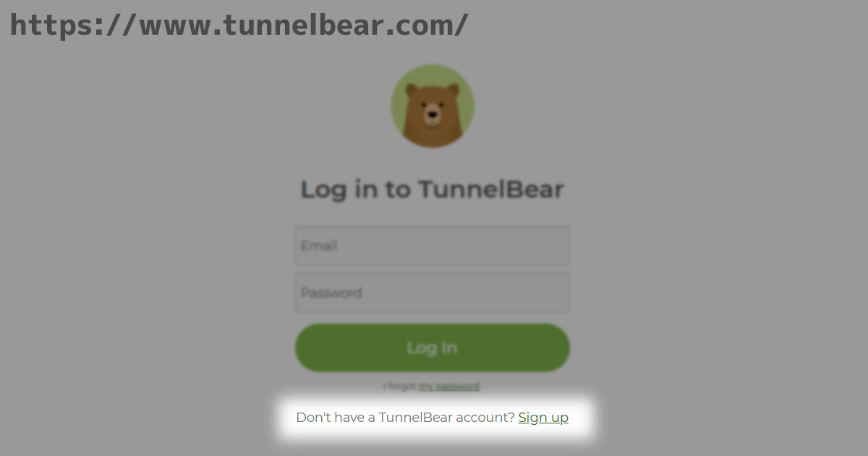Click into the Password field
The width and height of the screenshot is (868, 456).
433,292
